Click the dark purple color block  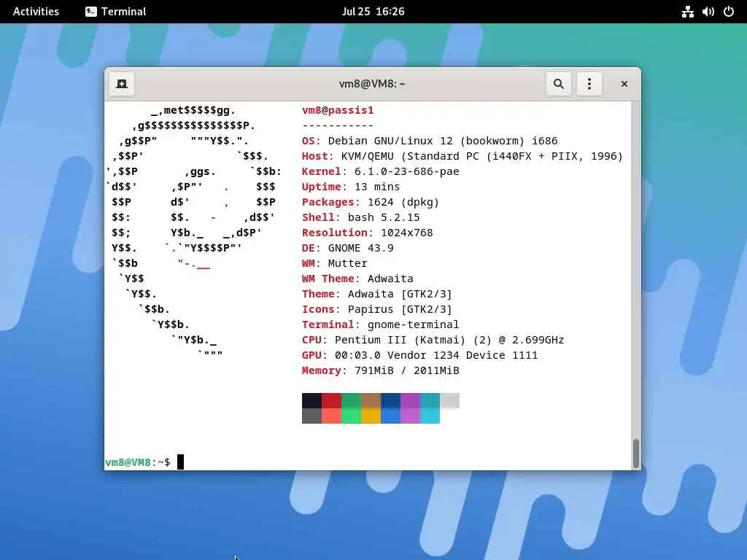(410, 400)
